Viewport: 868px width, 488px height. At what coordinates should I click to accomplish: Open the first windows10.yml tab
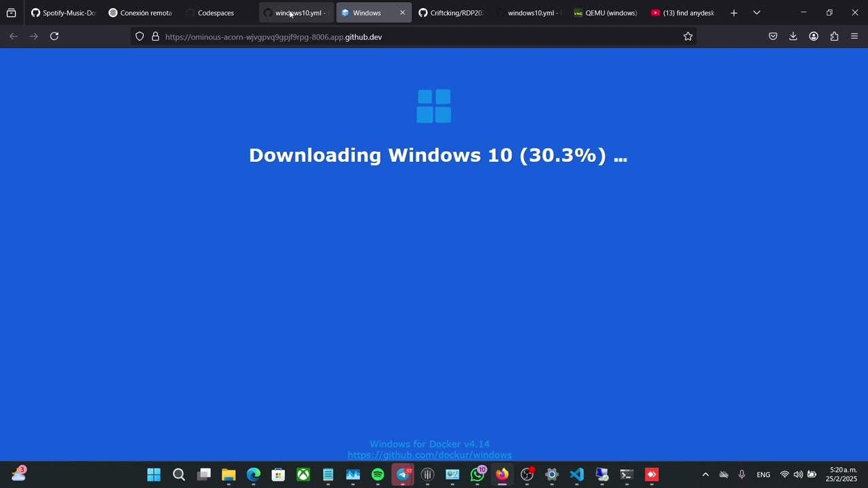296,13
